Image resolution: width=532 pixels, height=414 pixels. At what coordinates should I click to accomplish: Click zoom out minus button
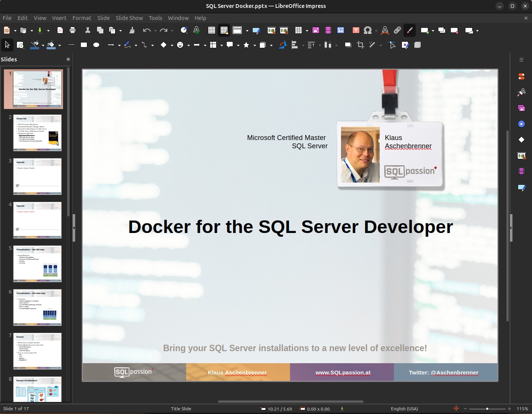(x=465, y=409)
